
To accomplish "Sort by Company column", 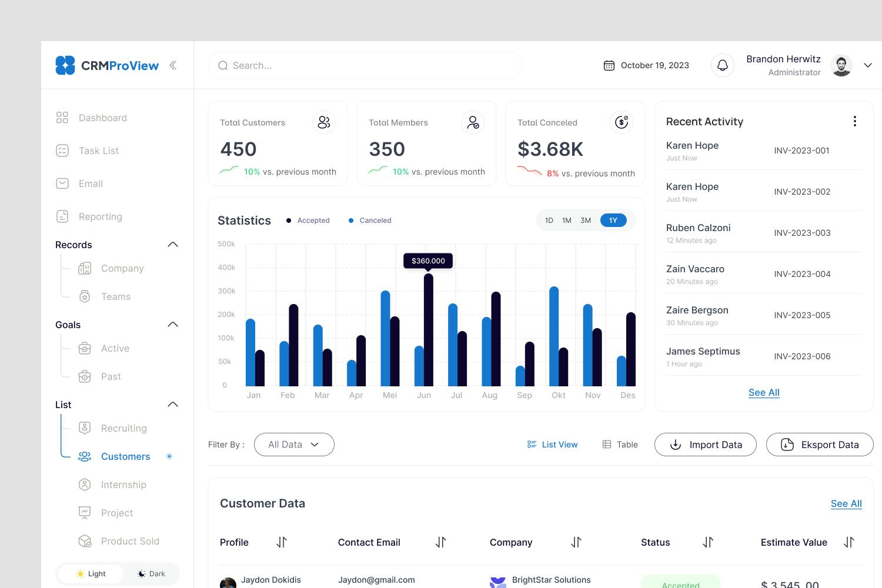I will coord(576,542).
